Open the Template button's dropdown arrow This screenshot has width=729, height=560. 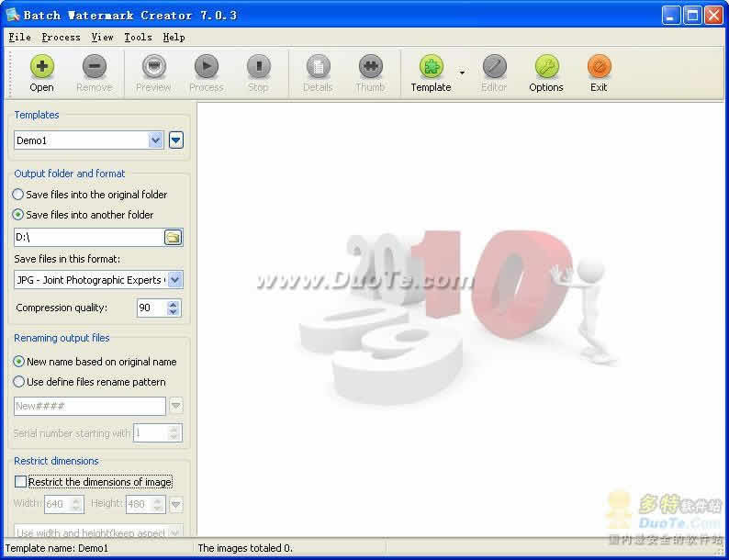[462, 73]
